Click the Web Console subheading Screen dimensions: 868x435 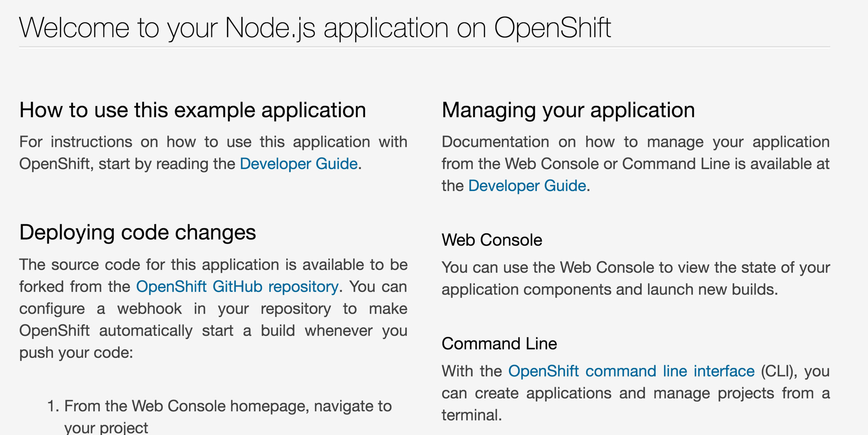[491, 240]
